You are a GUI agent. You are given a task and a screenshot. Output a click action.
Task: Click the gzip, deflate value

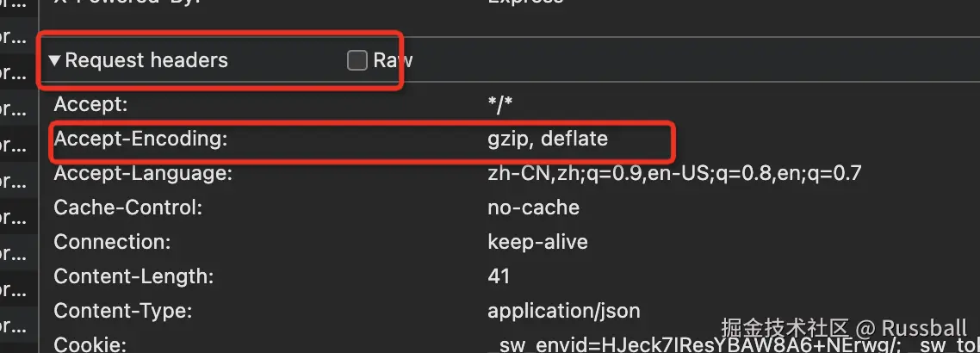click(x=548, y=139)
